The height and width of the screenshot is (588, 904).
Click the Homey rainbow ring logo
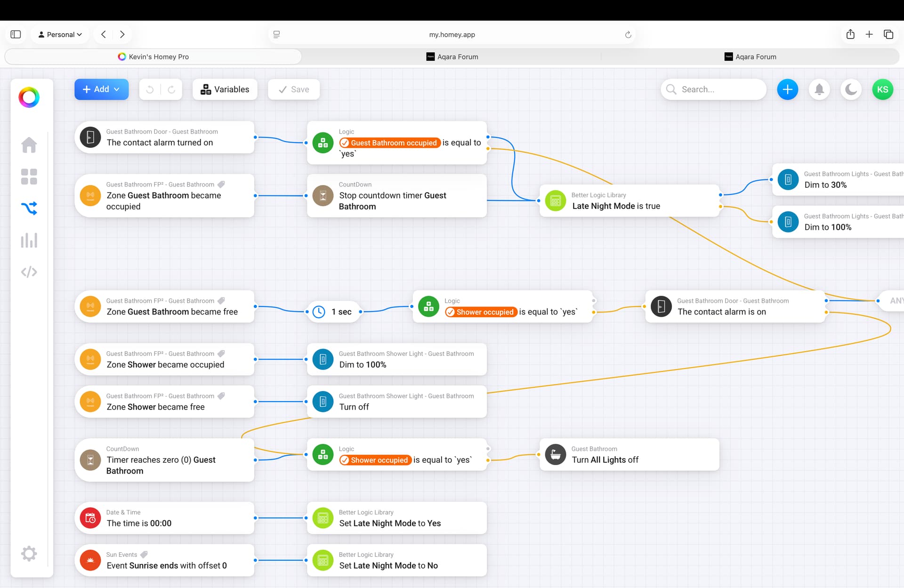coord(29,97)
